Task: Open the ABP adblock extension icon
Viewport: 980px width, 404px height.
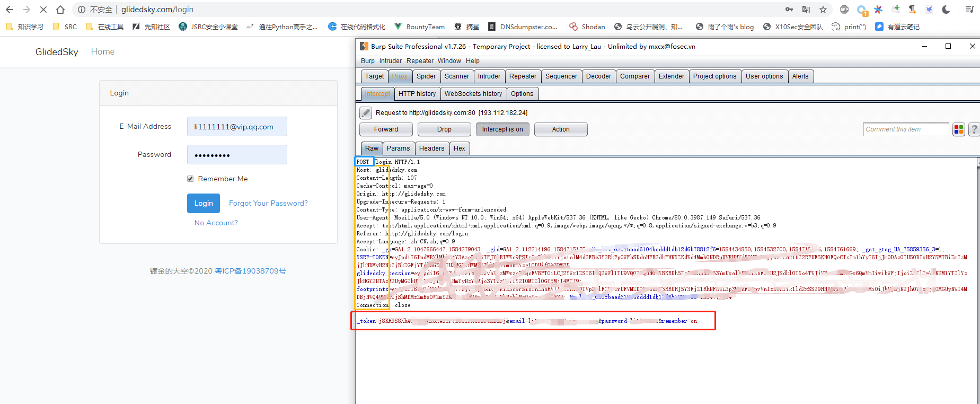Action: 844,10
